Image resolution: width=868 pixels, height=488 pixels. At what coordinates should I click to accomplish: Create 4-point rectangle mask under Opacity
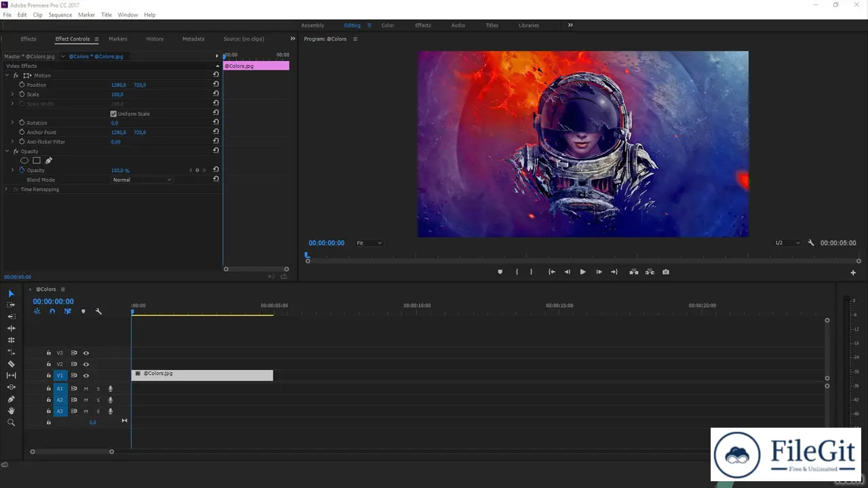coord(37,161)
